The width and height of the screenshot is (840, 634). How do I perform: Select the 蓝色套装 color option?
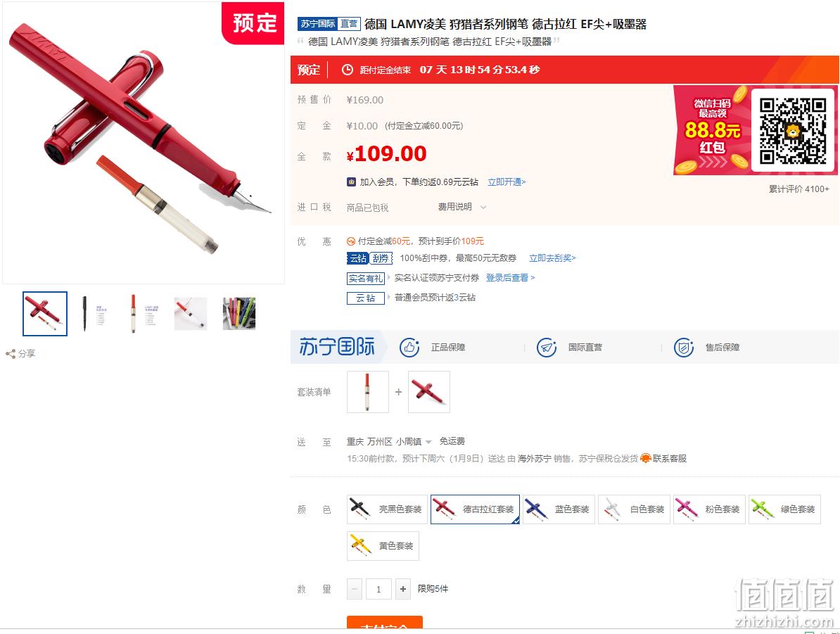(x=559, y=509)
